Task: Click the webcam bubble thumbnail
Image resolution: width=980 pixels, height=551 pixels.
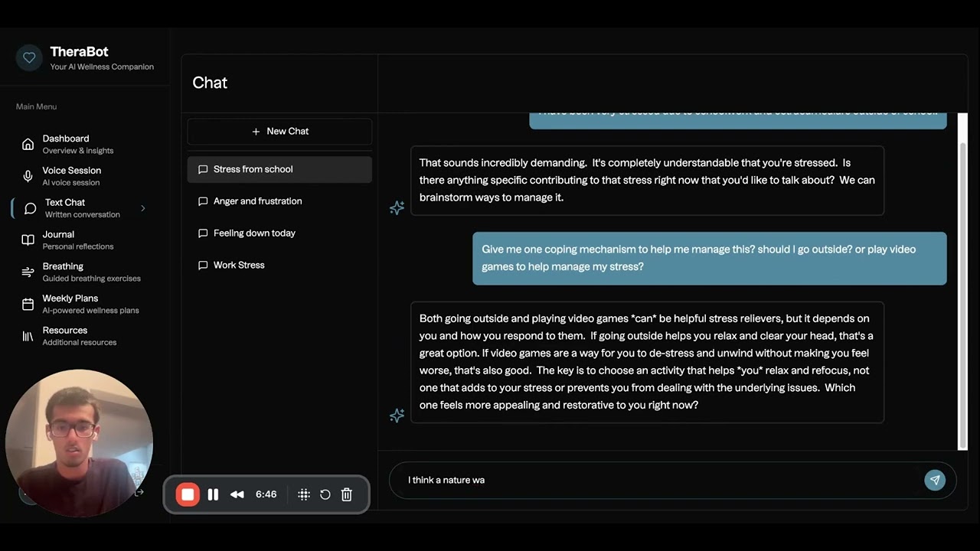Action: click(79, 442)
